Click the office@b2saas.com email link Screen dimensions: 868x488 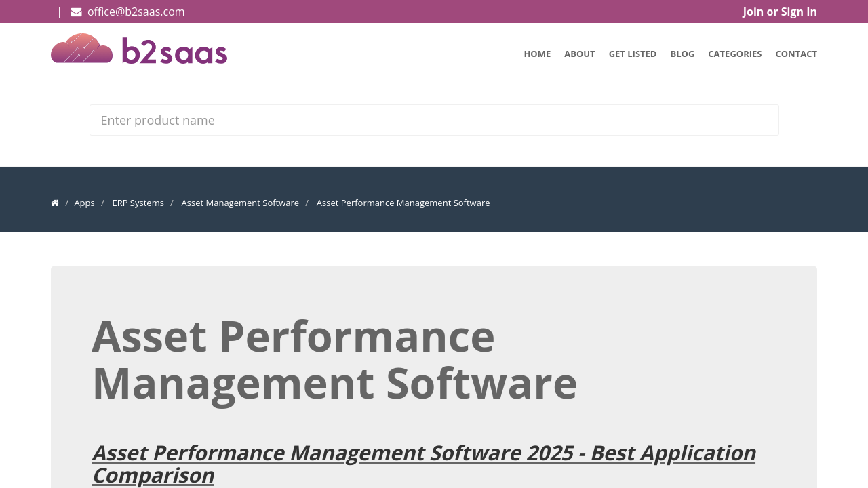(x=136, y=12)
